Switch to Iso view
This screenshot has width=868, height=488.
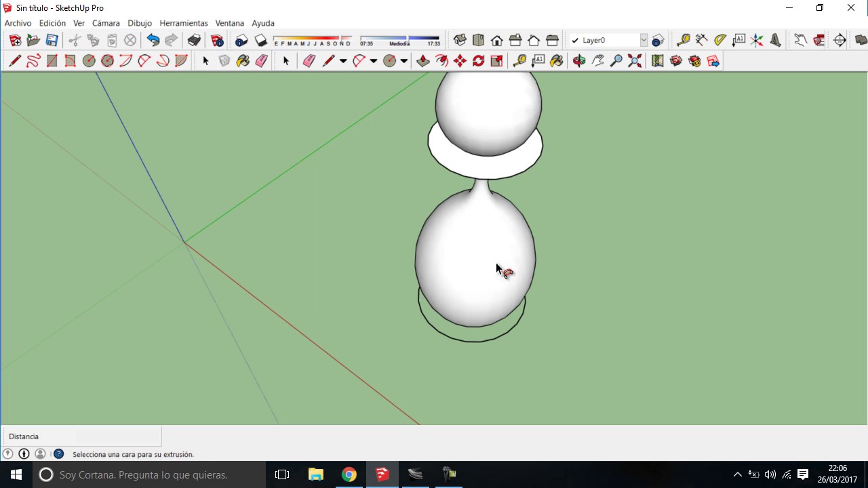pyautogui.click(x=460, y=40)
